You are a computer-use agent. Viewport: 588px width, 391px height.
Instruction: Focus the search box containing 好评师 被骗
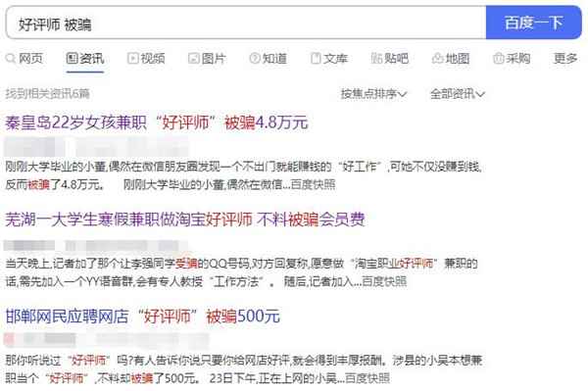246,23
